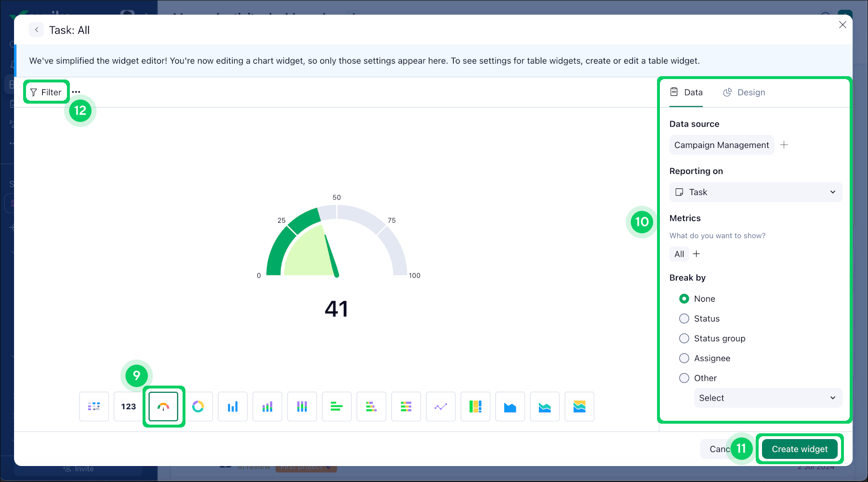Open the Data tab settings
Screen dimensions: 868x482
[x=686, y=92]
